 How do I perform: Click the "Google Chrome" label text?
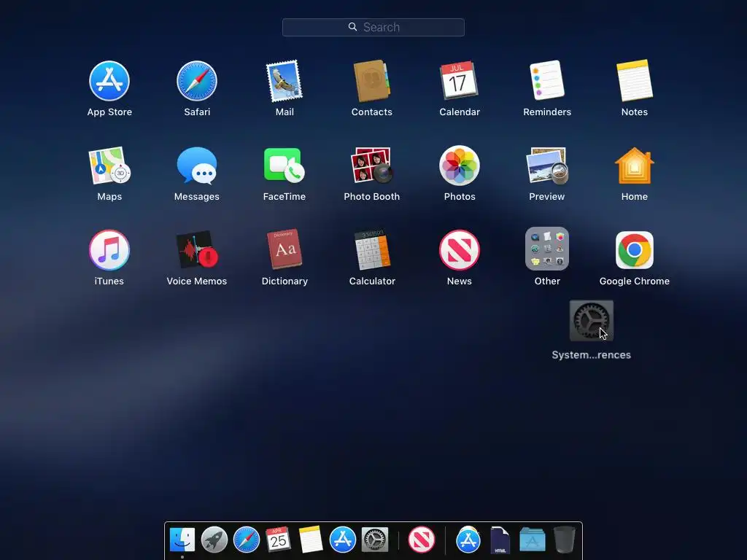pos(635,281)
